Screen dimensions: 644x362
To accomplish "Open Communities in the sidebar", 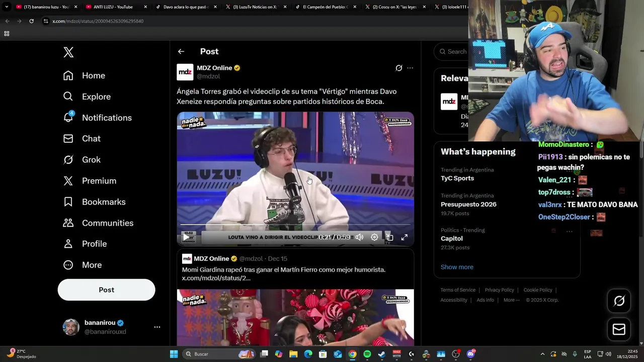I will 98,223.
